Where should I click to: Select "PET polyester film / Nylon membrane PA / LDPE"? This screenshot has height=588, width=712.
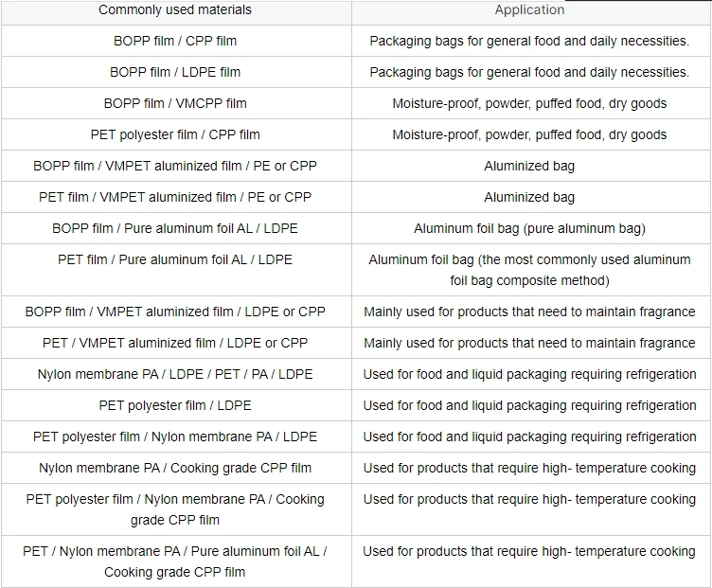tap(175, 437)
